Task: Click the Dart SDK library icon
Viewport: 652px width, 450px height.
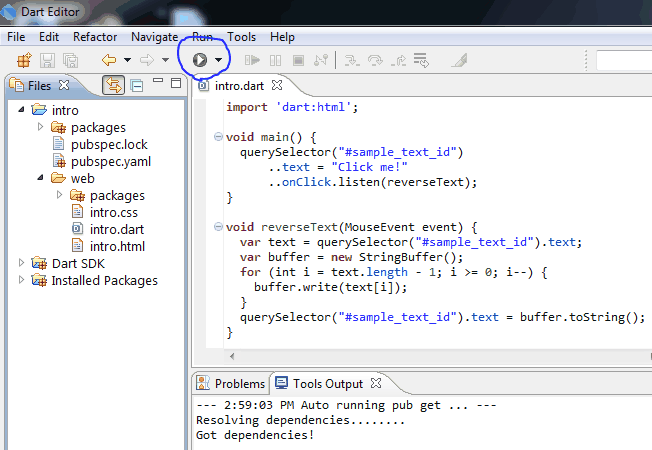Action: coord(39,263)
